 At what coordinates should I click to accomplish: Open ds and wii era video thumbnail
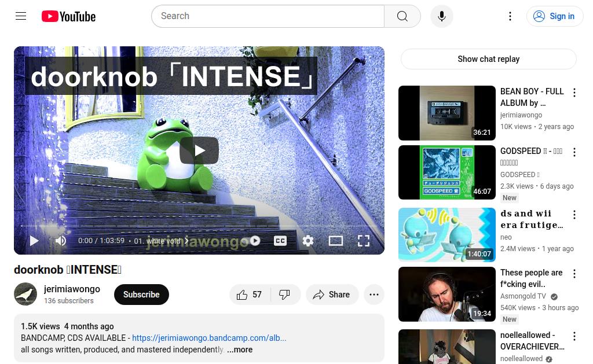(446, 235)
